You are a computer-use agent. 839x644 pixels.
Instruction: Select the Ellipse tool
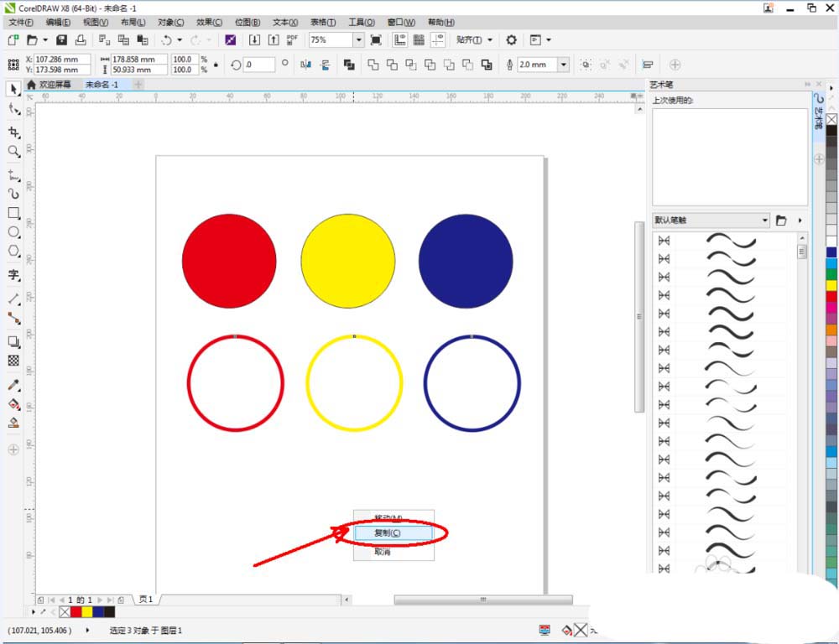(14, 232)
